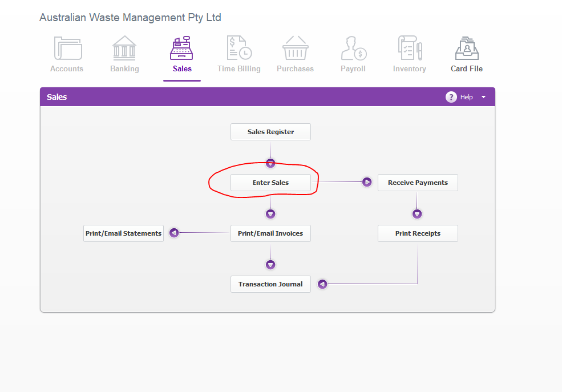Click the Print/Email Statements button
The image size is (562, 392).
(124, 233)
